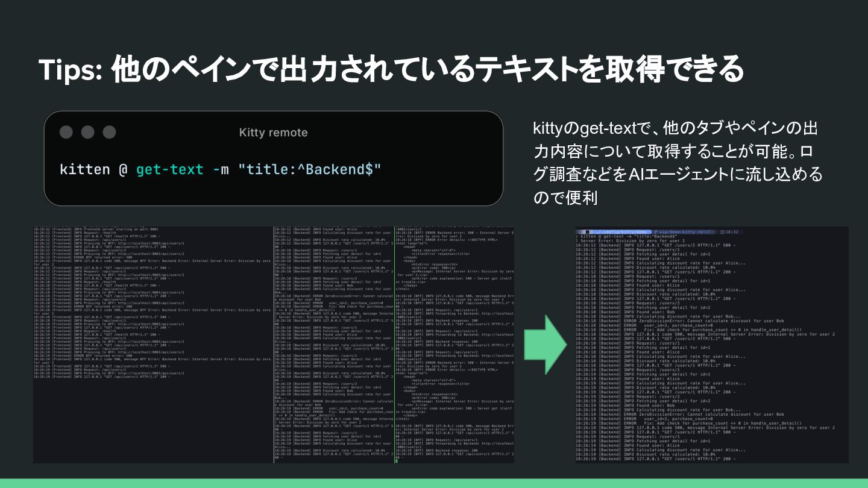The image size is (868, 488).
Task: Click the description paragraph beginning "kittyのget-textで"
Action: pos(678,163)
